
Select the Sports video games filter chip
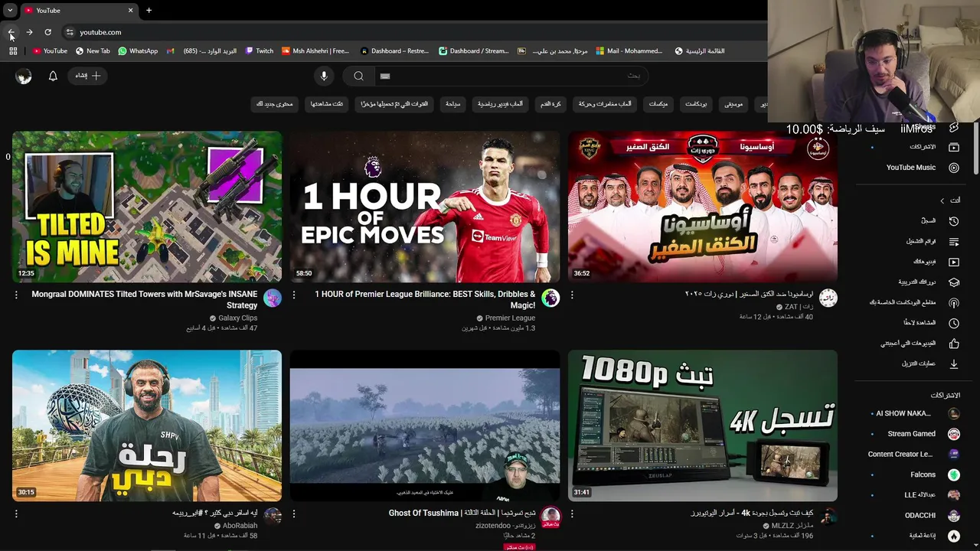point(500,103)
